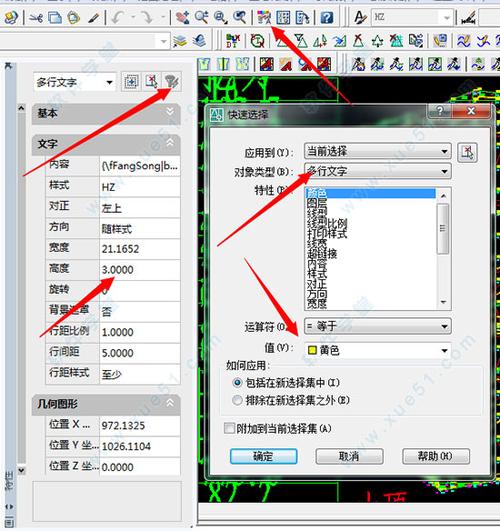Select 排除在新选择集之外 radio button

coord(237,400)
